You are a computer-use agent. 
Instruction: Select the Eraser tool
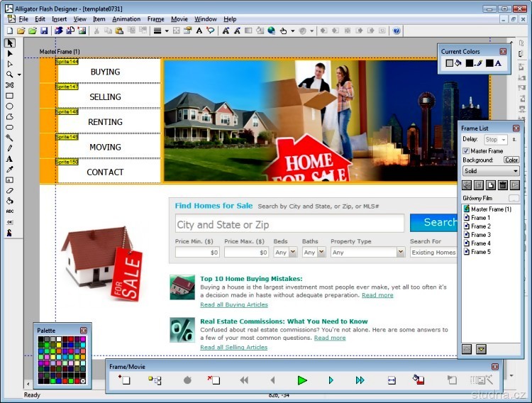[10, 190]
